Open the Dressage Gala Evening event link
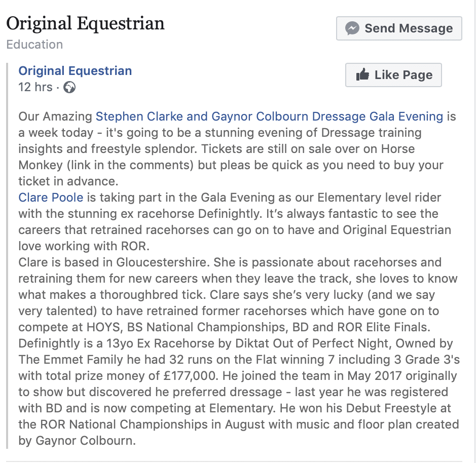The width and height of the screenshot is (476, 463). (x=269, y=117)
